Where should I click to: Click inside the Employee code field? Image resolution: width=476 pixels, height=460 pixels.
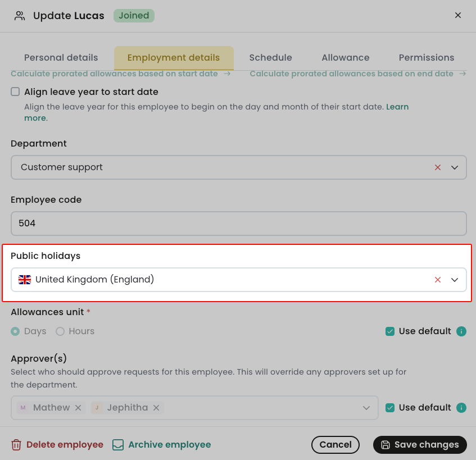[x=225, y=223]
